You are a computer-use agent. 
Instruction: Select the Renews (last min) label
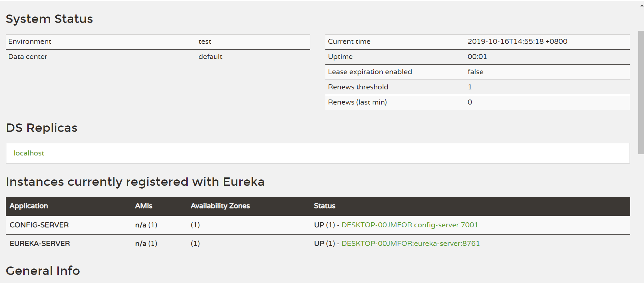[x=357, y=102]
